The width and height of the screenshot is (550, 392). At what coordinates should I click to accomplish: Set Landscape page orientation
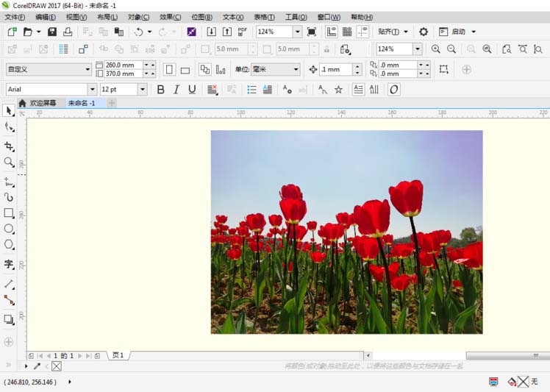click(185, 70)
